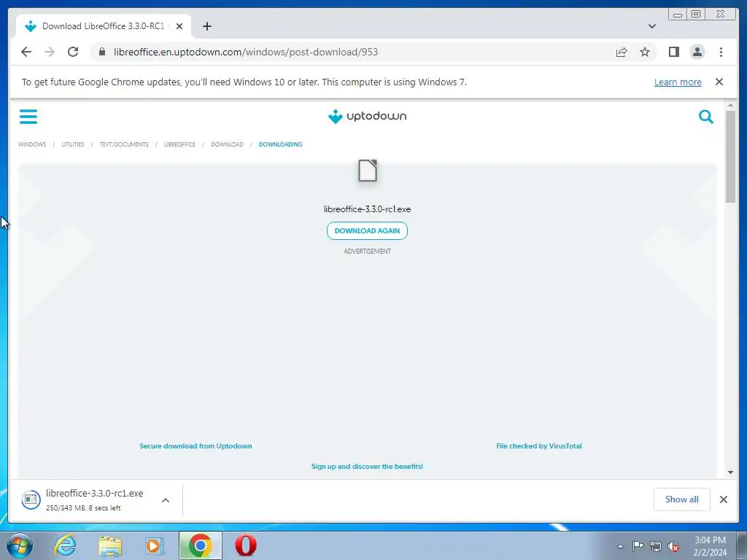
Task: Open the Uptodown hamburger menu
Action: (x=28, y=116)
